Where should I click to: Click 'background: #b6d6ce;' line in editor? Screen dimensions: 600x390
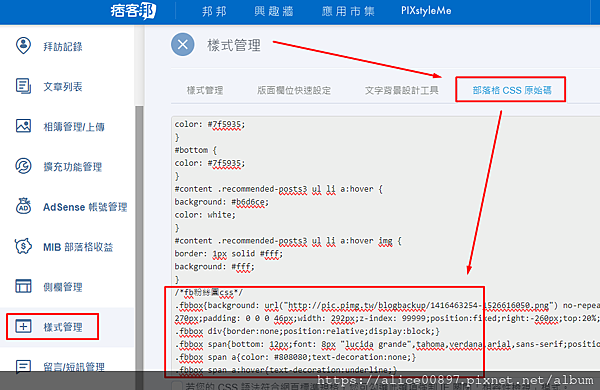click(222, 202)
